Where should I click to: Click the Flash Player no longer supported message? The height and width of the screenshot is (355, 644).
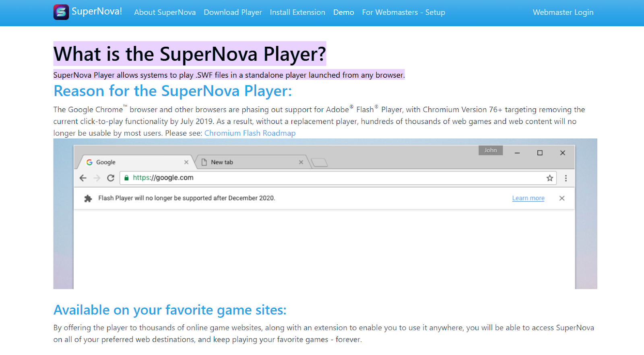click(x=187, y=198)
